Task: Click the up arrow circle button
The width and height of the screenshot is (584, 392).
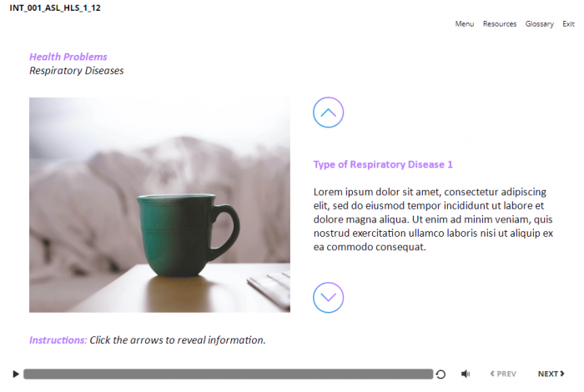Action: click(x=328, y=113)
